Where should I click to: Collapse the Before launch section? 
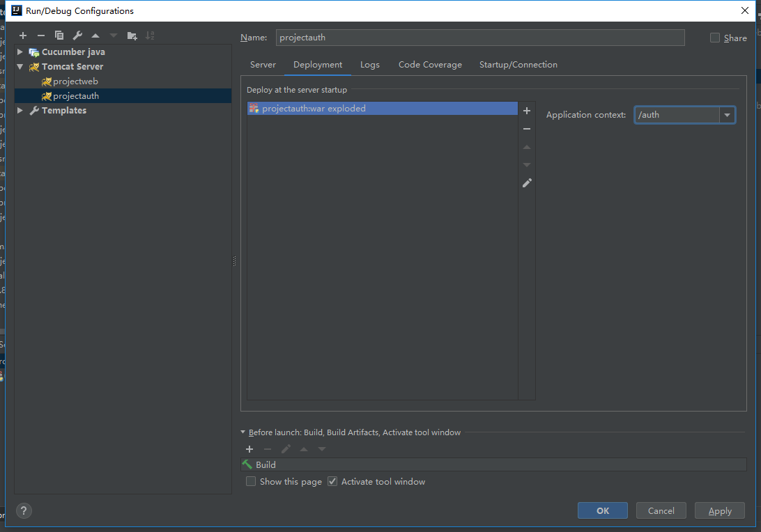tap(243, 432)
